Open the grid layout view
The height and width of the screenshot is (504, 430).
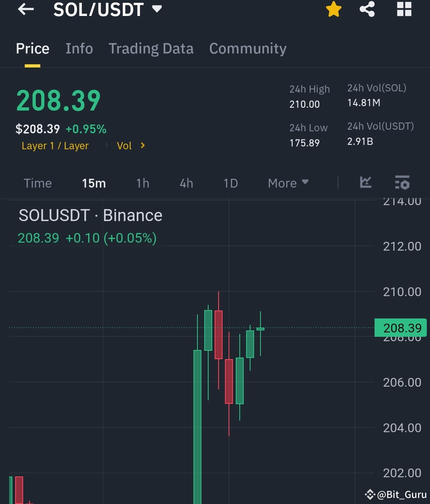click(x=404, y=10)
